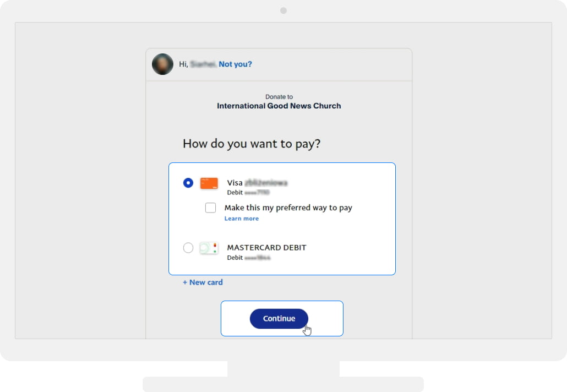Viewport: 567px width, 392px height.
Task: Click the orange Visa card icon
Action: [209, 183]
